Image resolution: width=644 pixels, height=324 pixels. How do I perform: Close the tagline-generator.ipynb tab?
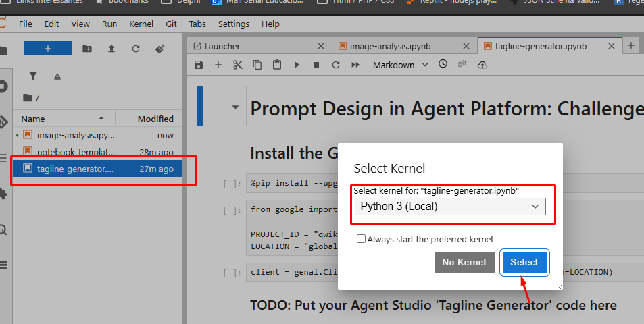coord(612,46)
